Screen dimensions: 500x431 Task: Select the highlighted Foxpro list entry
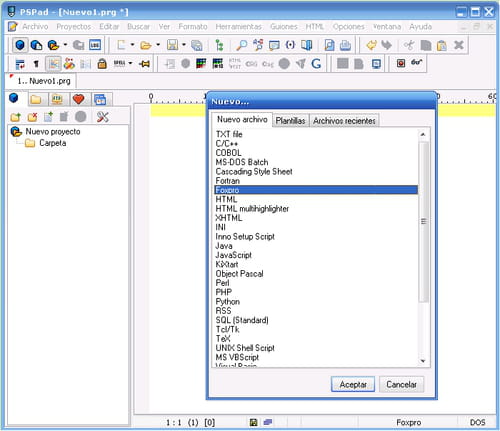pyautogui.click(x=315, y=190)
